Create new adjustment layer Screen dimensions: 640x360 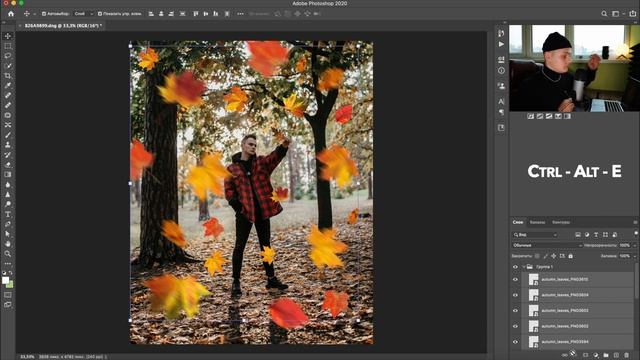pos(596,355)
